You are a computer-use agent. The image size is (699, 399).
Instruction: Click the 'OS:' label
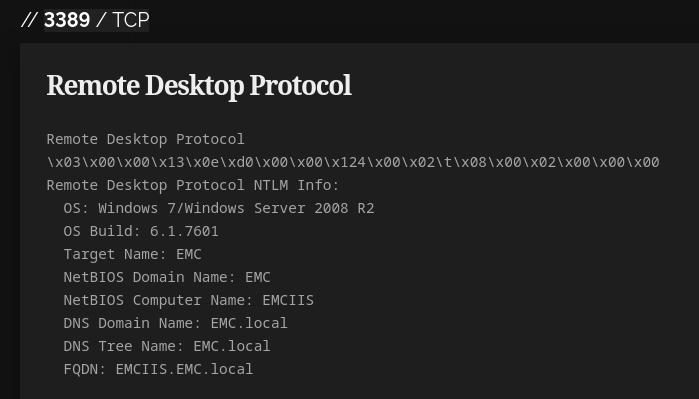click(x=76, y=208)
